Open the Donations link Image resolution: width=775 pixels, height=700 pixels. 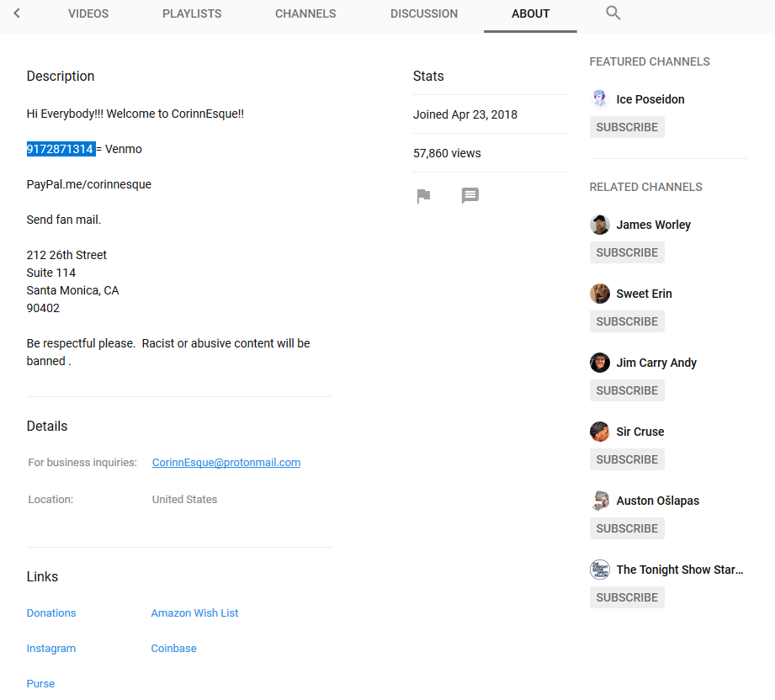point(51,613)
